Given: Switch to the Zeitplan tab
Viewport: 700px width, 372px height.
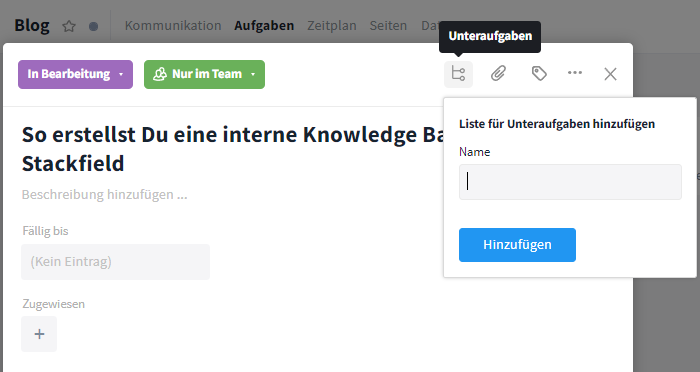Looking at the screenshot, I should [332, 25].
